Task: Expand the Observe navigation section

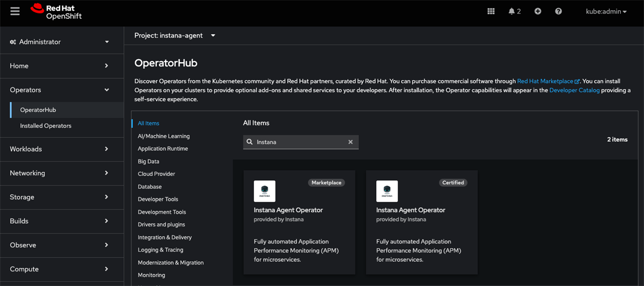Action: (62, 245)
